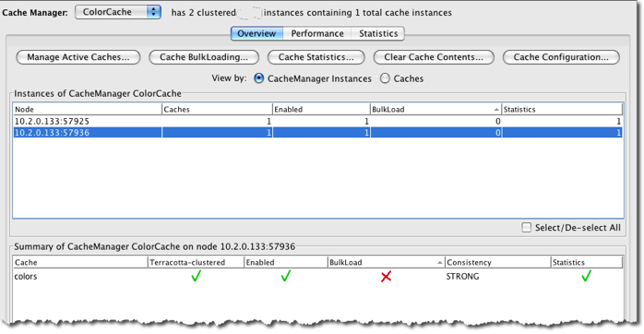The image size is (644, 334).
Task: Click Manage Active Caches button
Action: pyautogui.click(x=78, y=57)
